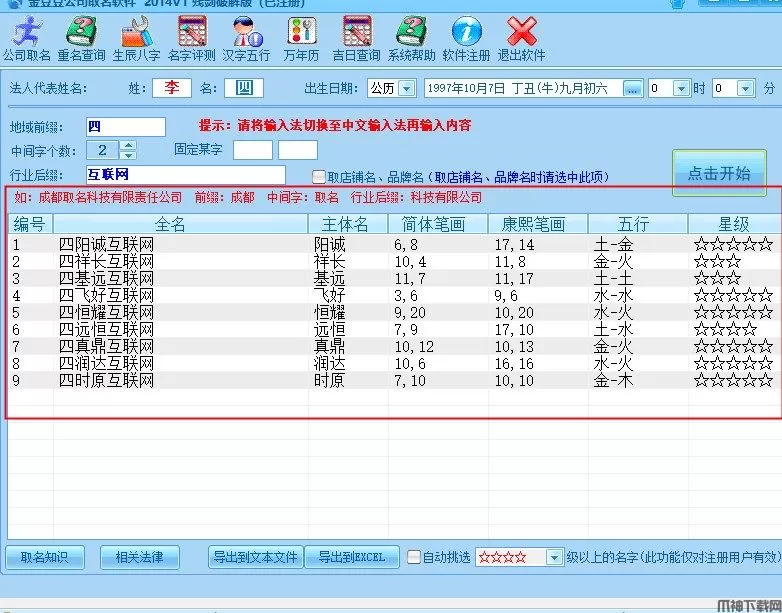Open the 重名查询 tool
782x613 pixels.
tap(81, 39)
